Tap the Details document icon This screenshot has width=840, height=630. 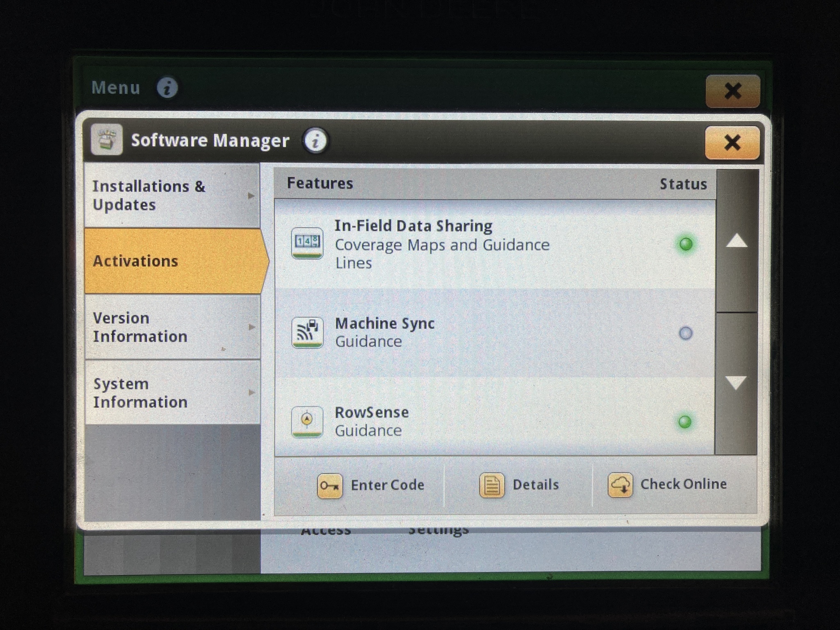(x=492, y=485)
